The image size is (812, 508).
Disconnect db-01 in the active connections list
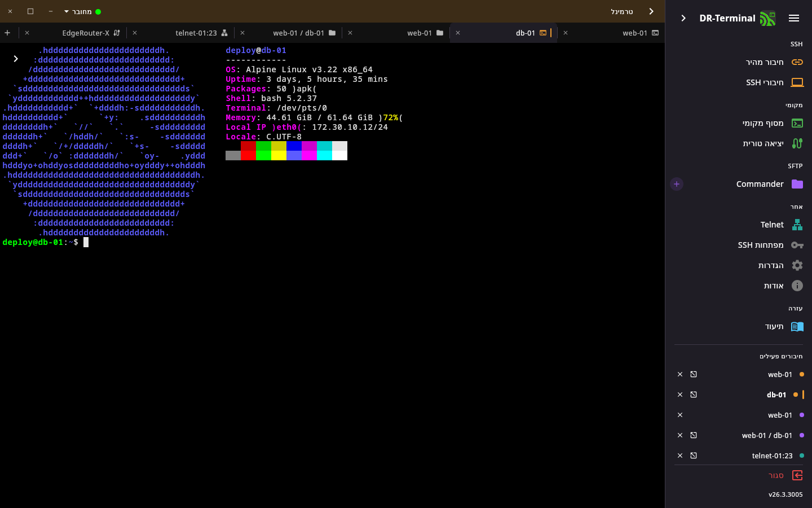680,395
